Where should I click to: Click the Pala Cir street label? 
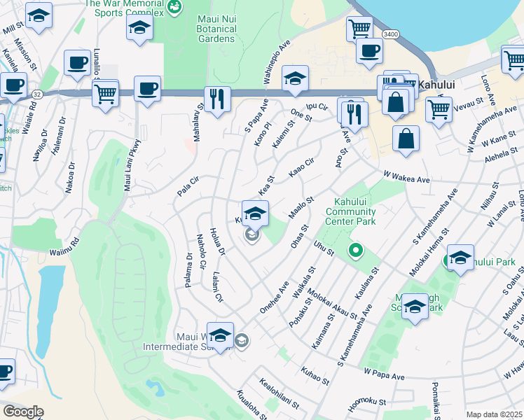tap(188, 186)
